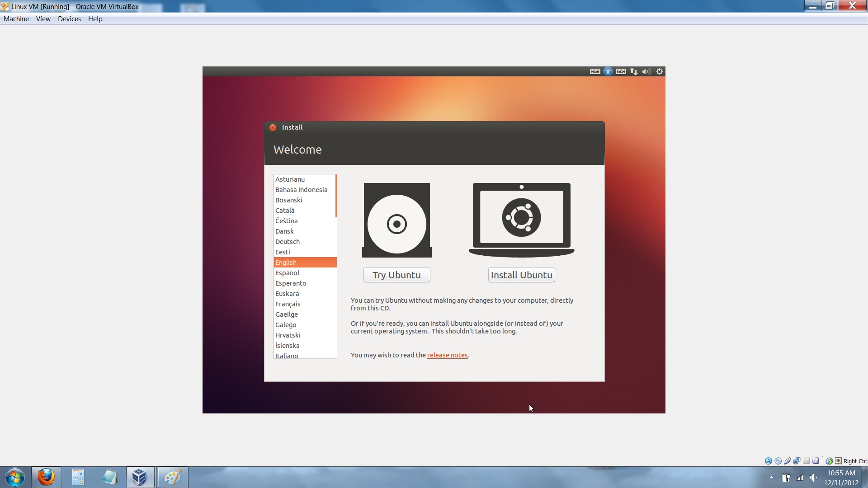This screenshot has width=868, height=488.
Task: Open the Machine menu
Action: (x=16, y=19)
